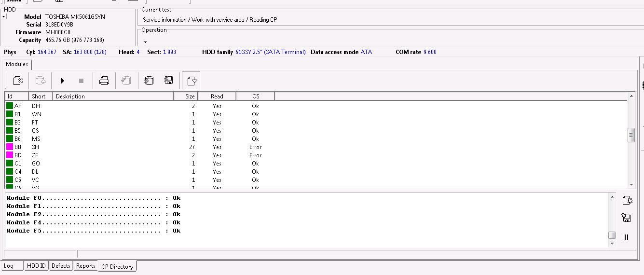Click the module list scrollbar thumb

[631, 135]
